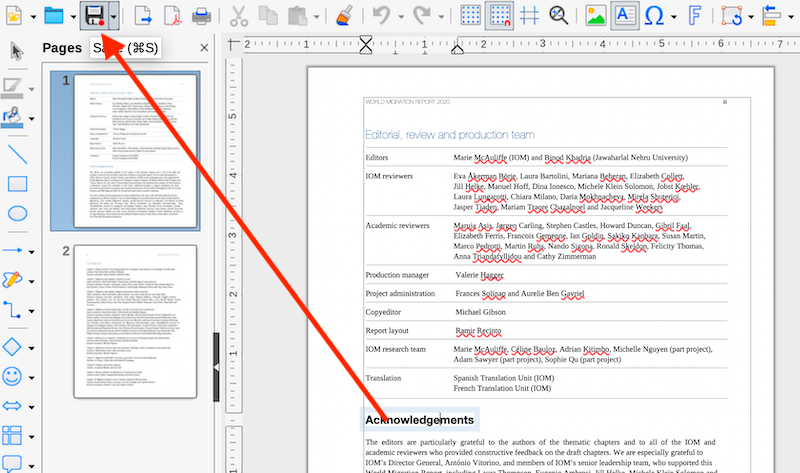
Task: Select the Clone Formatting paintbrush
Action: click(x=345, y=16)
